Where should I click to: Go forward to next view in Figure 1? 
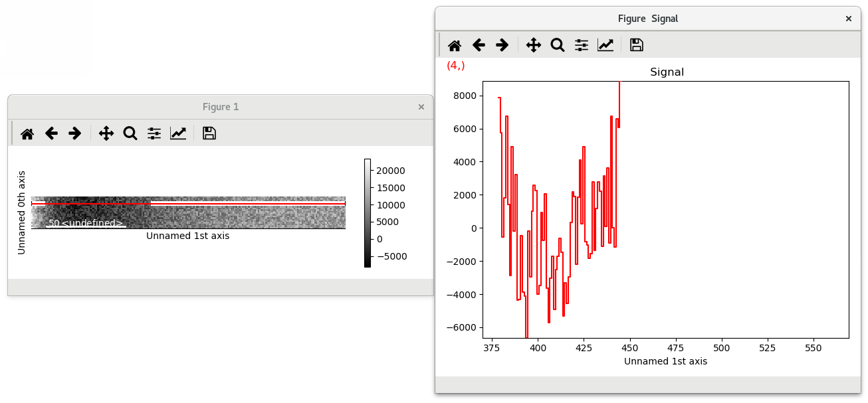tap(74, 133)
